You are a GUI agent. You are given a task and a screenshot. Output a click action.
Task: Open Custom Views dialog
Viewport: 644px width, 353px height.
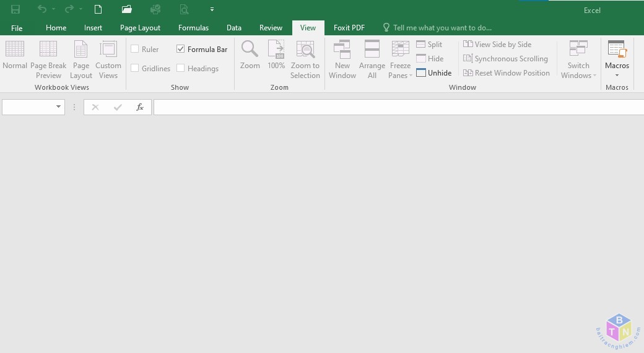click(108, 60)
